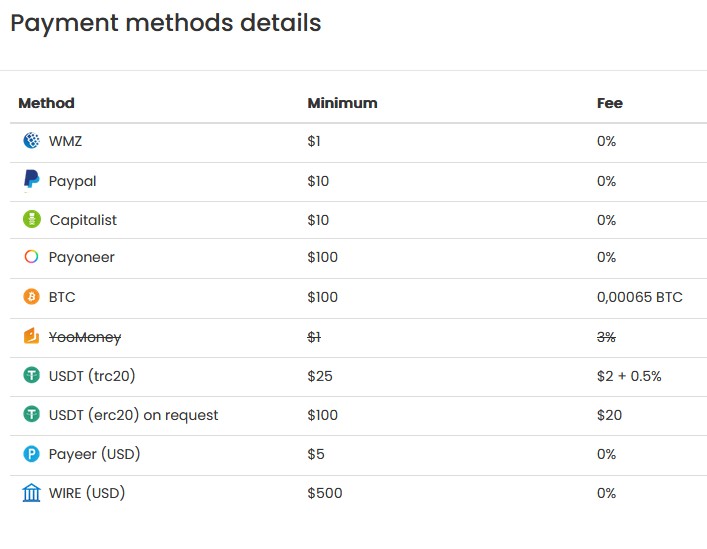Click the WIRE bank building icon
Viewport: 707px width, 549px height.
[32, 493]
